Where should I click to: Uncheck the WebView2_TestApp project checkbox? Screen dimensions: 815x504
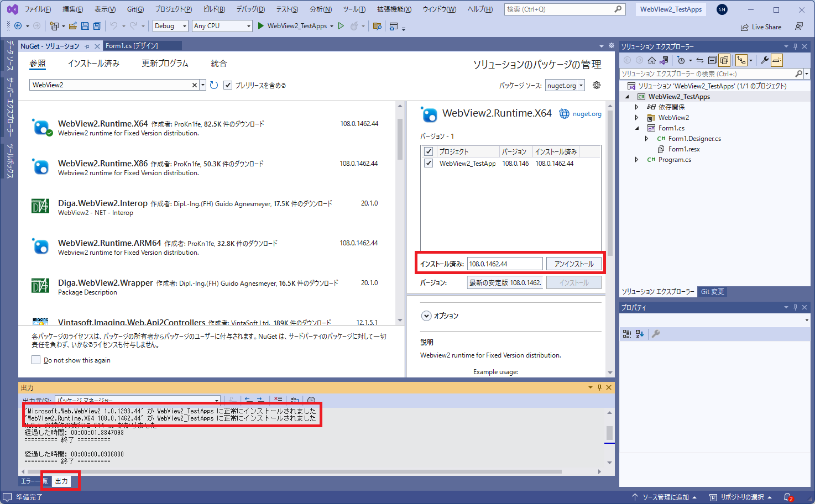point(429,163)
